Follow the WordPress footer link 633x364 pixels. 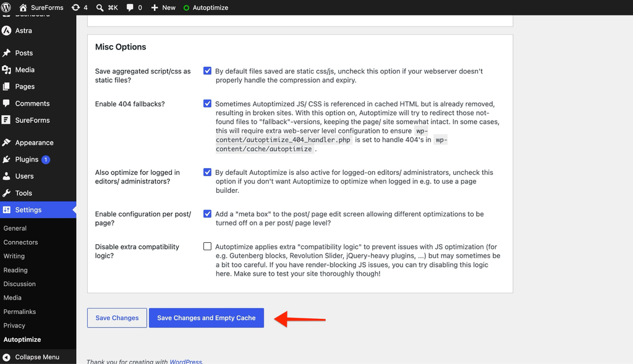coord(185,361)
